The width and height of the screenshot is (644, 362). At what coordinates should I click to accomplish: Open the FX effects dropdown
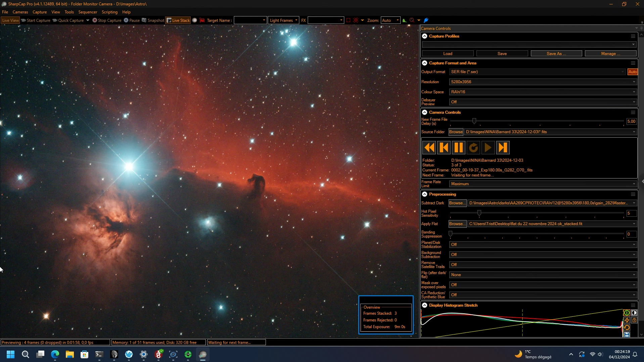click(326, 20)
